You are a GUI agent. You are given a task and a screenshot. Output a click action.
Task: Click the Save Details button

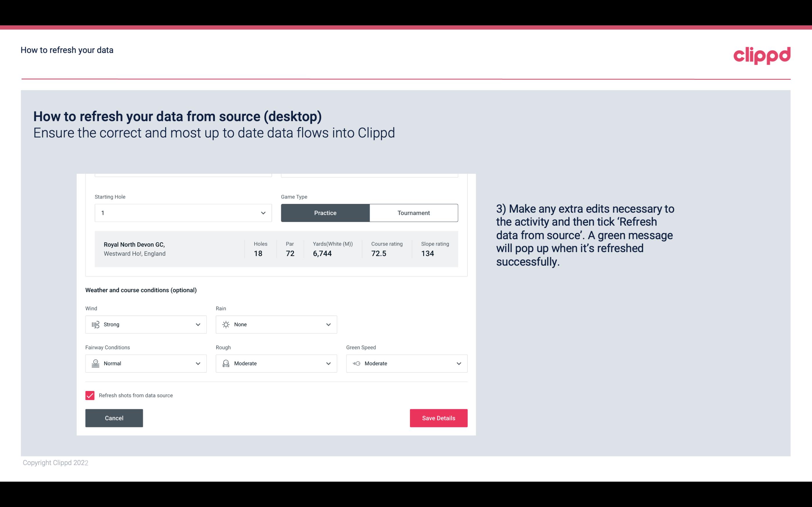click(438, 418)
